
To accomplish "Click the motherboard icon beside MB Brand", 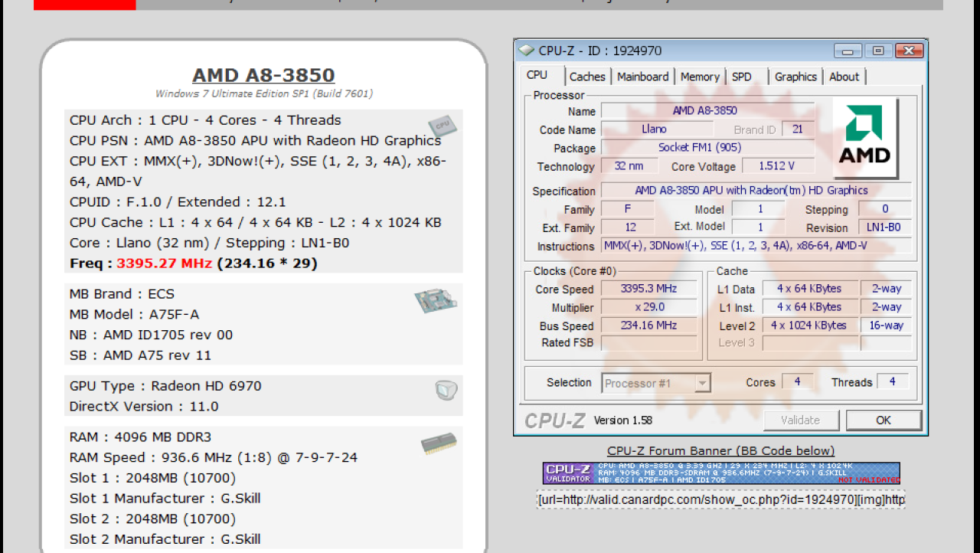I will click(x=436, y=302).
